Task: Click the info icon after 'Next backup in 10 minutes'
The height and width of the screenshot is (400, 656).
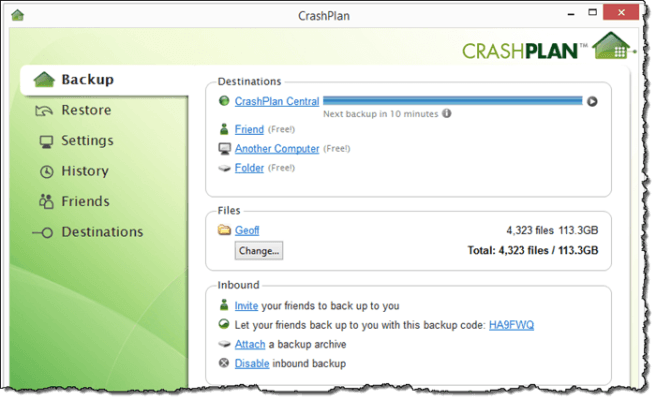Action: click(446, 114)
